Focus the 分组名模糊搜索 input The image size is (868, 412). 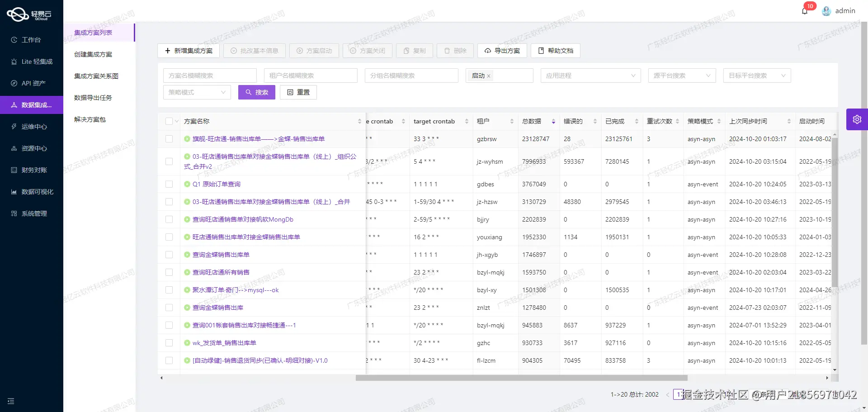[x=411, y=76]
